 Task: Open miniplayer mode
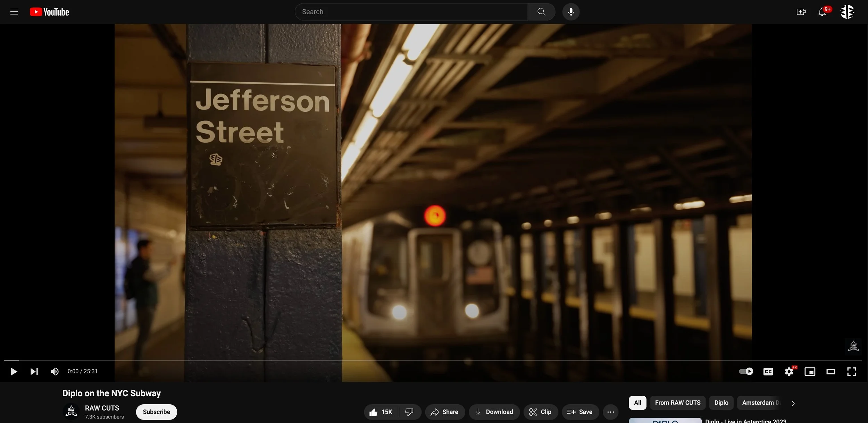tap(810, 372)
